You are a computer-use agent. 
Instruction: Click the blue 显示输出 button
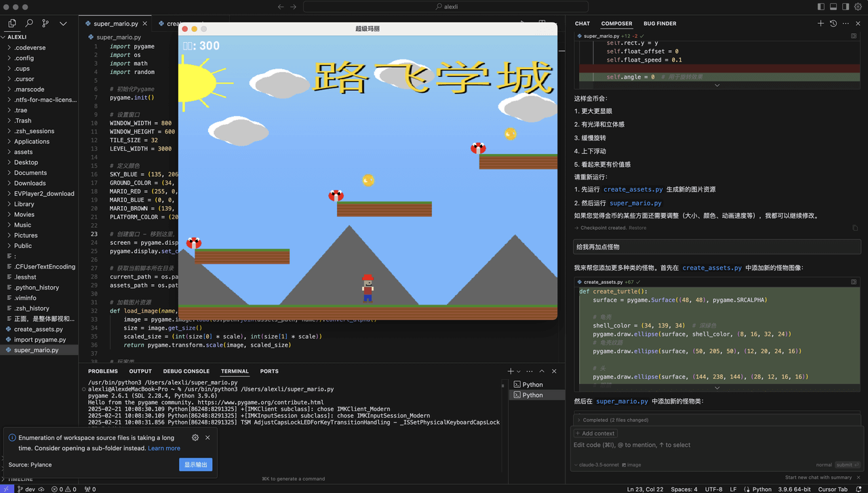point(196,465)
